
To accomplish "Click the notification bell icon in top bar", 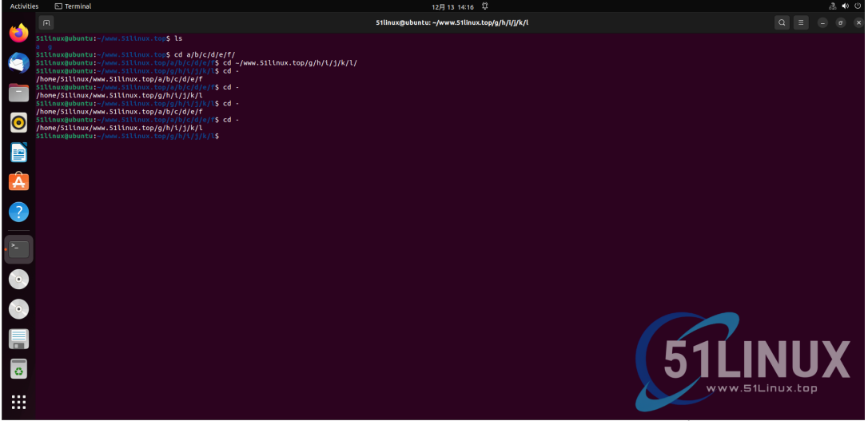I will click(485, 6).
